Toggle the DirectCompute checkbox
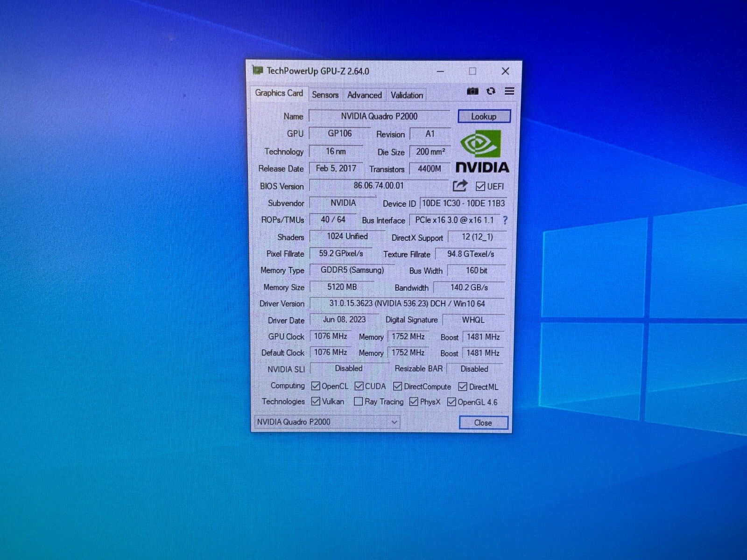This screenshot has height=560, width=747. pos(398,386)
